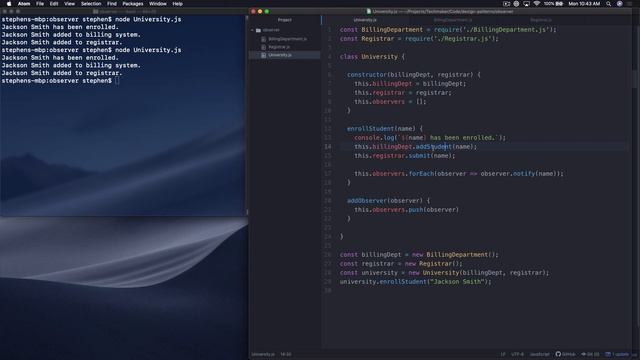Open Spotlight search magnifier
Screen dimensions: 640x360
pos(609,4)
